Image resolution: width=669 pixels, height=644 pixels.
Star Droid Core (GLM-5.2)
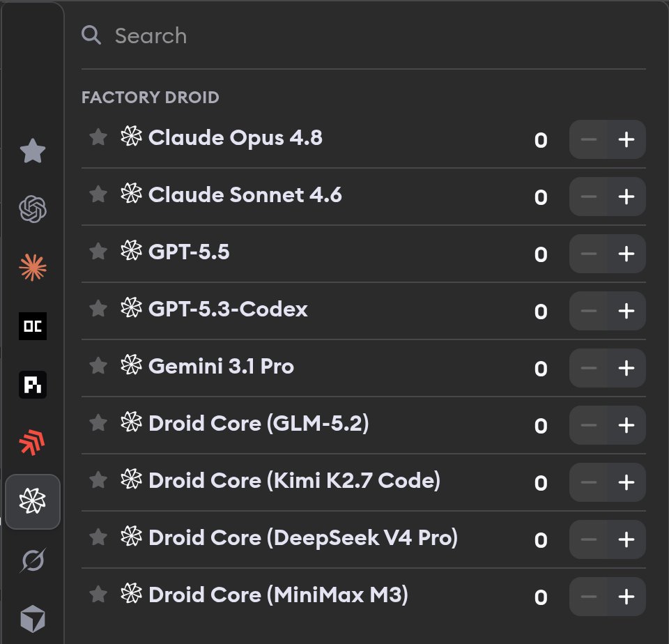coord(98,423)
